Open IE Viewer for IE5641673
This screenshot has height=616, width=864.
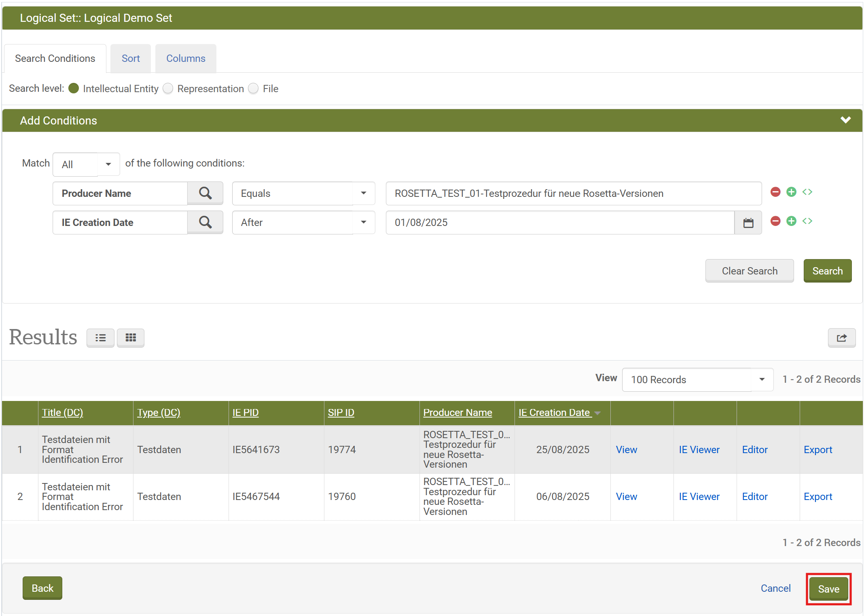(x=699, y=449)
